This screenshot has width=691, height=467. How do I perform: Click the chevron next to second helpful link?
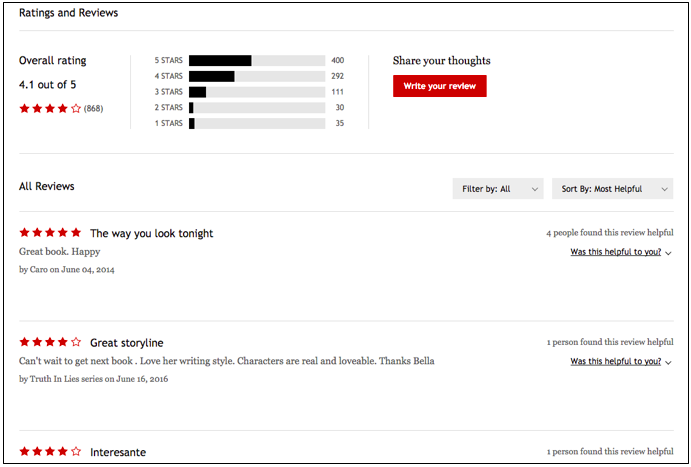tap(668, 362)
